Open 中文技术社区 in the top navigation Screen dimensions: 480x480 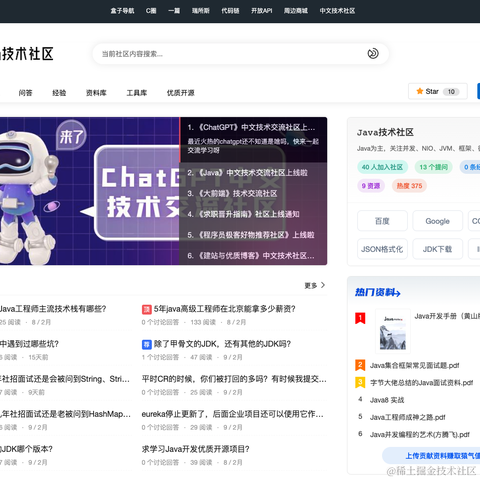[x=337, y=11]
